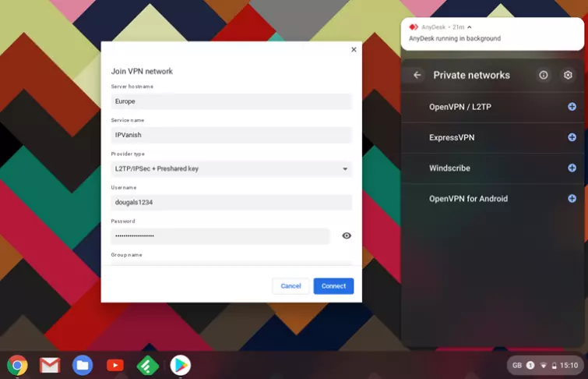Select the OpenVPN / L2TP entry

pyautogui.click(x=493, y=107)
